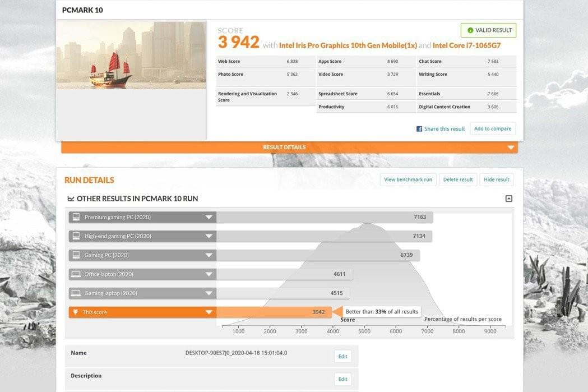Image resolution: width=588 pixels, height=392 pixels.
Task: Click Rendering and Visualization Score label
Action: pos(248,97)
